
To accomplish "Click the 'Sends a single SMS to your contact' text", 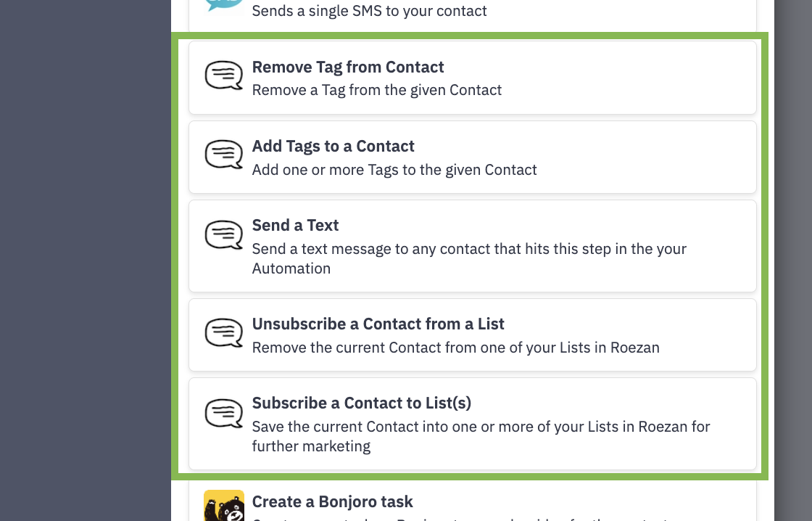I will click(369, 11).
